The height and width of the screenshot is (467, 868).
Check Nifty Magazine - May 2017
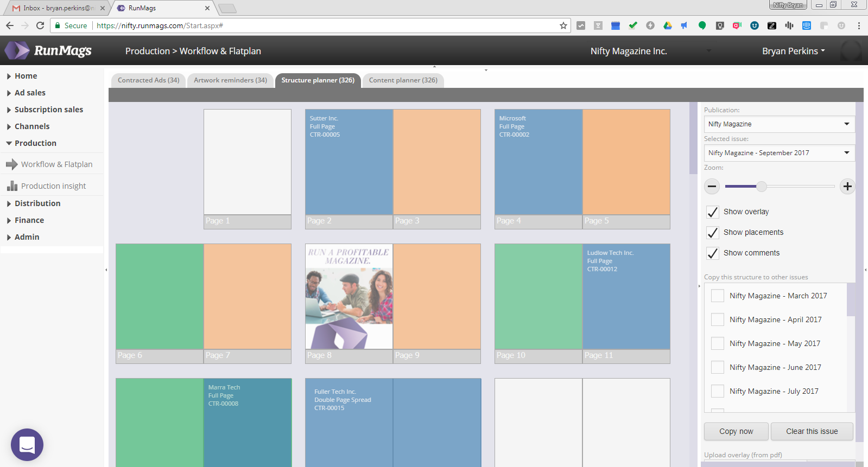718,343
